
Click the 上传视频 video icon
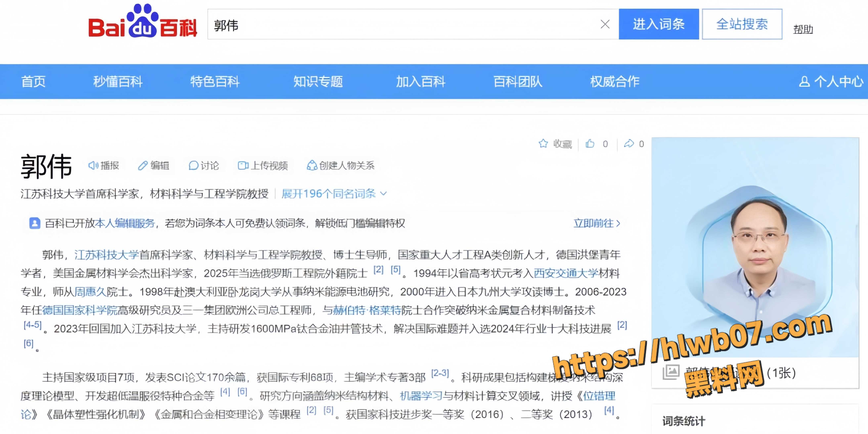point(243,165)
